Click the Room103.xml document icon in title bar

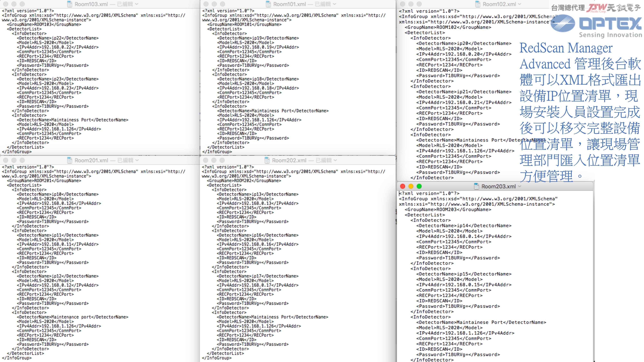coord(70,4)
